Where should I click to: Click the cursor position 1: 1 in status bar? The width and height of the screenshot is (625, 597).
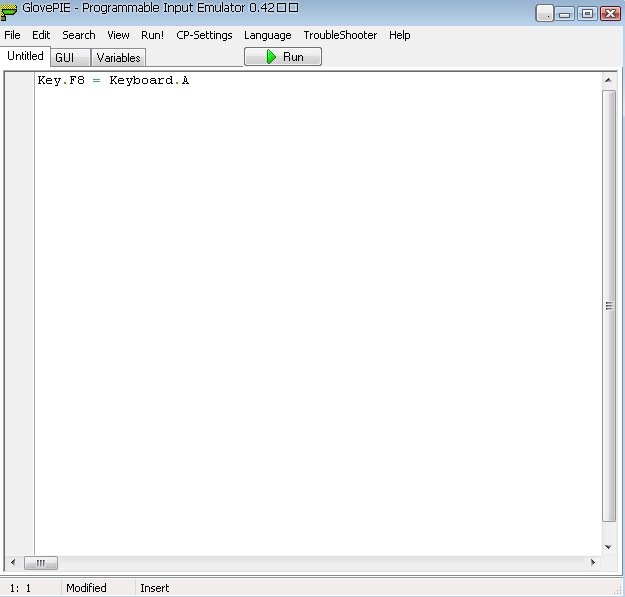click(x=20, y=588)
